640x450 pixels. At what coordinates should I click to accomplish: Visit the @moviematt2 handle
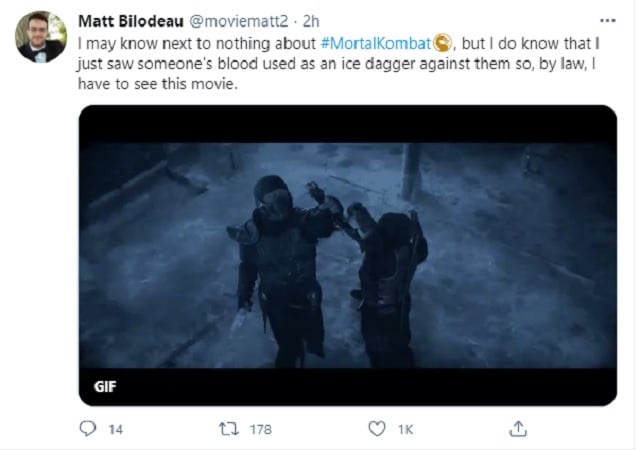238,21
